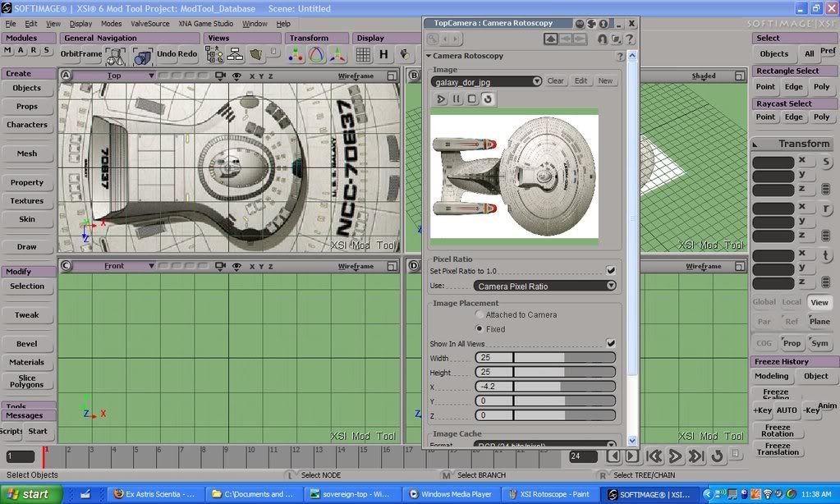Screen dimensions: 840x504
Task: Play the rotoscope image clip
Action: (x=441, y=99)
